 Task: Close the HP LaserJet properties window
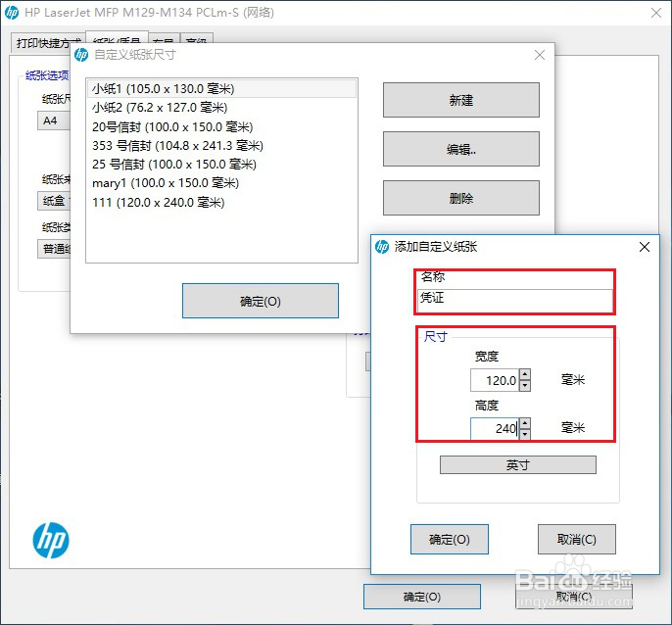(656, 13)
